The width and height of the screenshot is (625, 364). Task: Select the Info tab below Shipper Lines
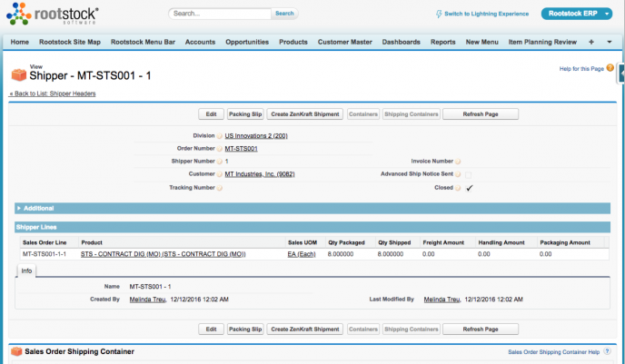pos(26,271)
